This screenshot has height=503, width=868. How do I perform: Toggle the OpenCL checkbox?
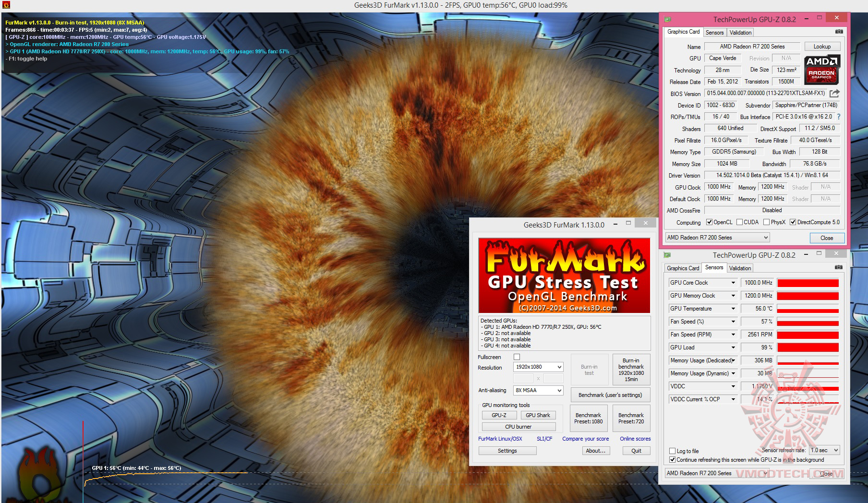click(x=710, y=222)
